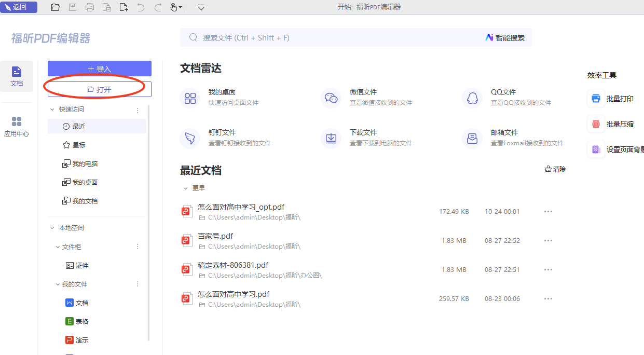Click the 打开 open button

point(100,89)
